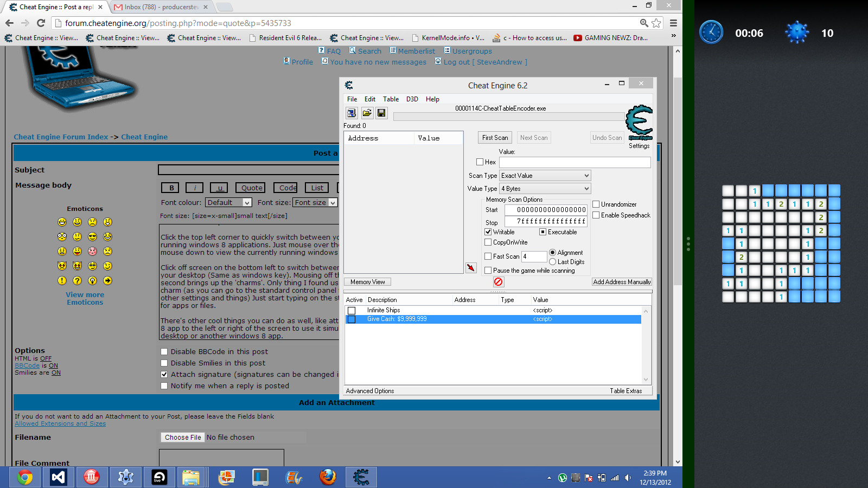Open Firefox from the taskbar

pos(328,477)
